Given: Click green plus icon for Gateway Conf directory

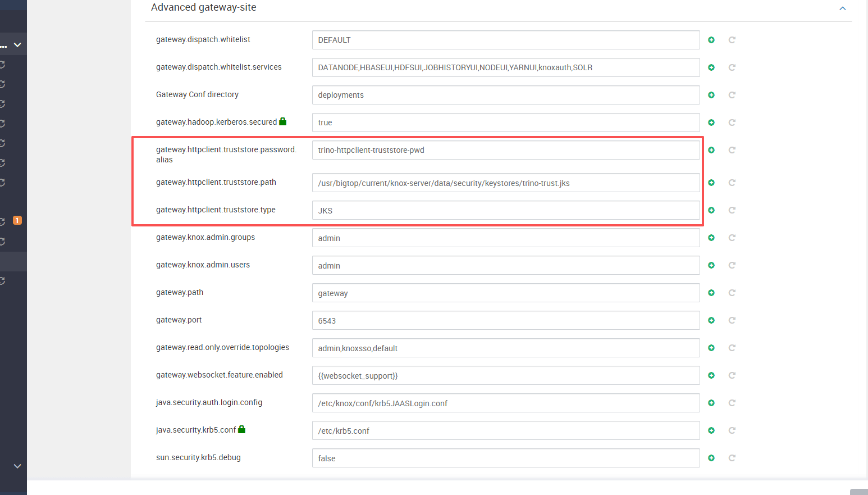Looking at the screenshot, I should tap(711, 95).
